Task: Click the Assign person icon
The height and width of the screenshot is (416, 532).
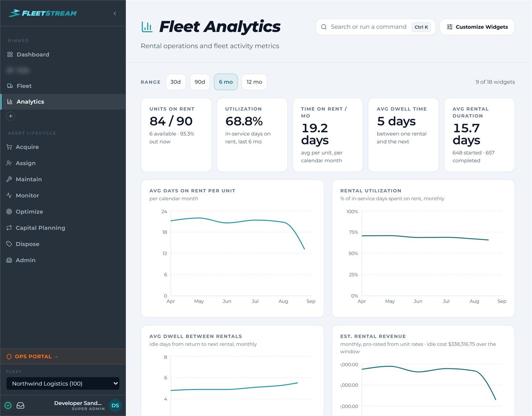Action: click(x=9, y=163)
